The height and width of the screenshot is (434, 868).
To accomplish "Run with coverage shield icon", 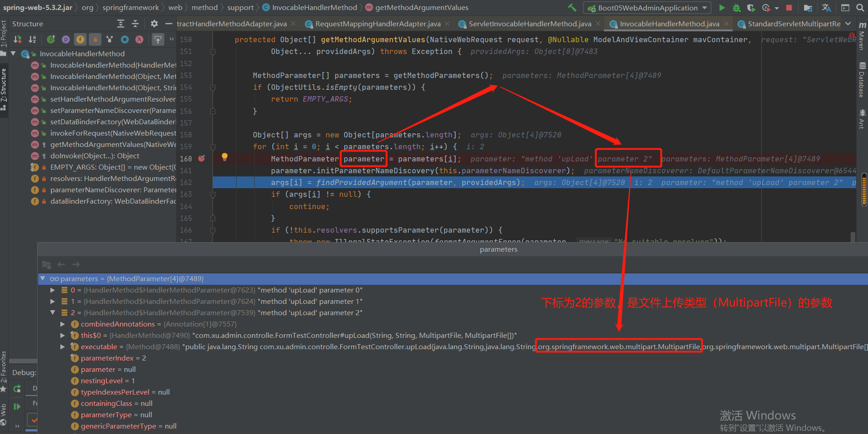I will [751, 8].
